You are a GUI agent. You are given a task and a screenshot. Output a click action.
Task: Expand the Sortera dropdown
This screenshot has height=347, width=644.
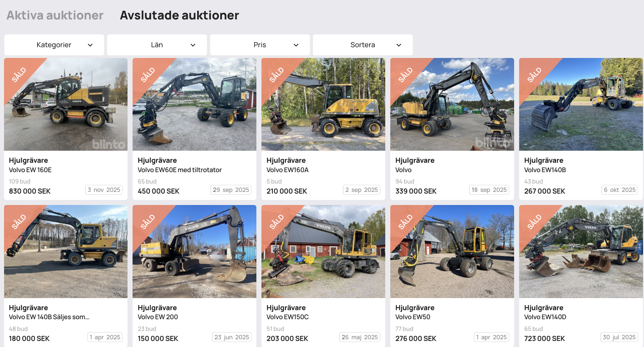(x=363, y=45)
